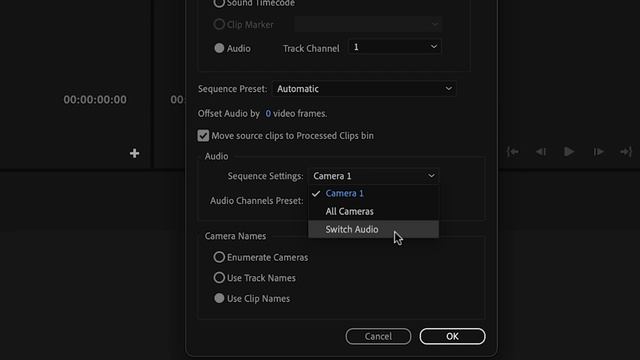The image size is (640, 360).
Task: Open the Sequence Preset Automatic dropdown
Action: pos(364,89)
